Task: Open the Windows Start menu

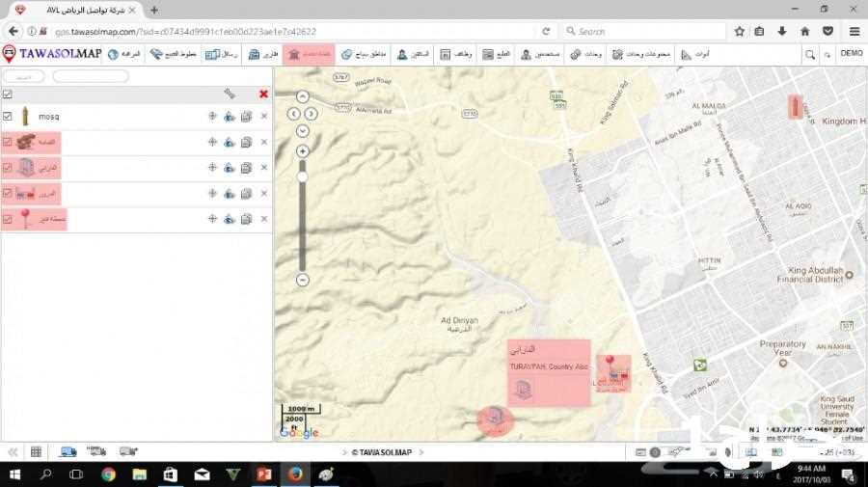Action: point(14,474)
